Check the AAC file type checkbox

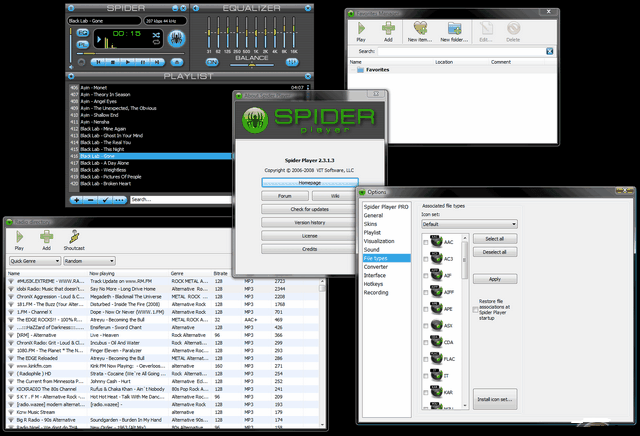pos(426,242)
